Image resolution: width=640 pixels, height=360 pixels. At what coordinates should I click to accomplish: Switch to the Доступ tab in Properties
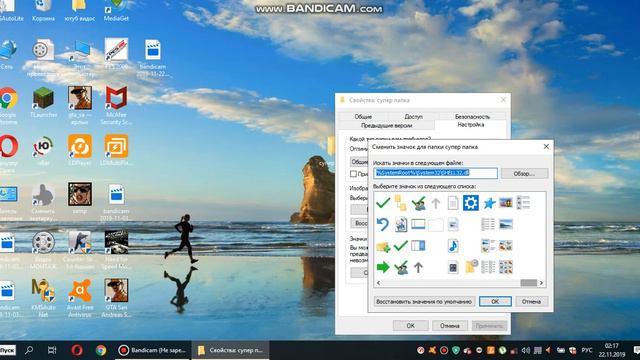point(413,116)
